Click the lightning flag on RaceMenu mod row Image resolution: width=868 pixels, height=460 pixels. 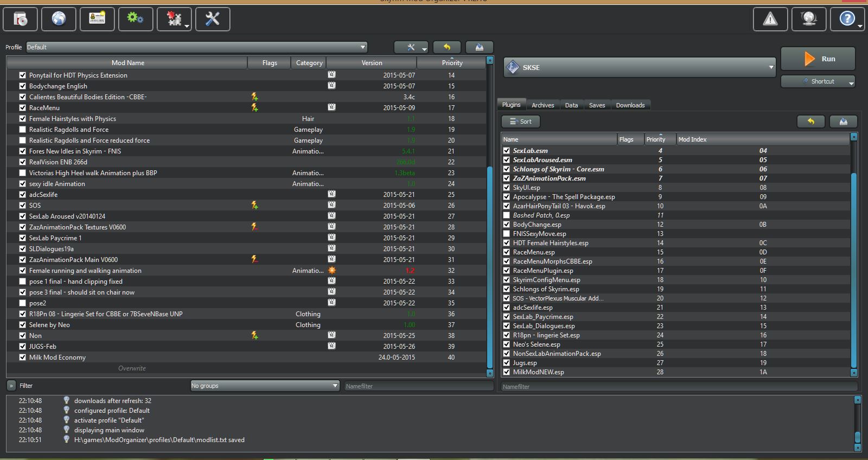coord(254,108)
